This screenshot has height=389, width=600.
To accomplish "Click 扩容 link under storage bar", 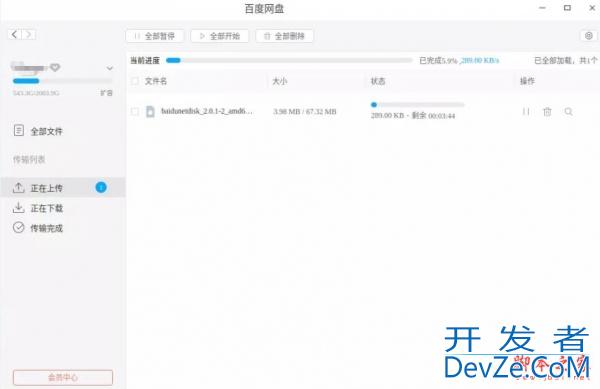I will pyautogui.click(x=106, y=93).
